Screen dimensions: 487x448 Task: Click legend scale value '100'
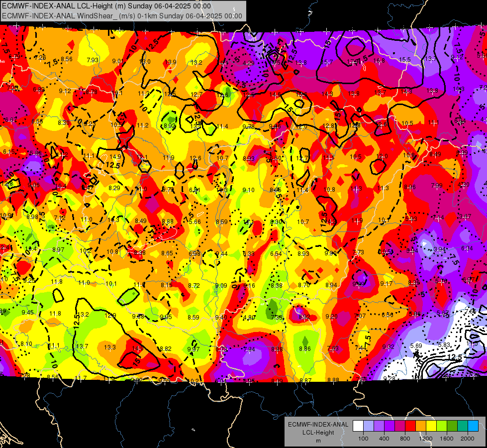click(x=363, y=439)
